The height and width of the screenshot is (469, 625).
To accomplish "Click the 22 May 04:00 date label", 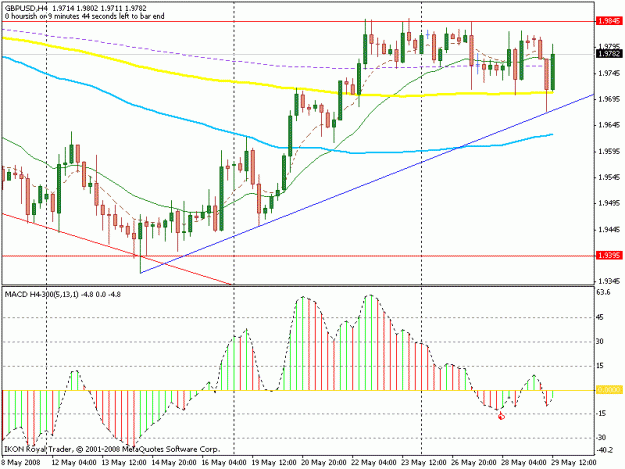I will tap(374, 463).
